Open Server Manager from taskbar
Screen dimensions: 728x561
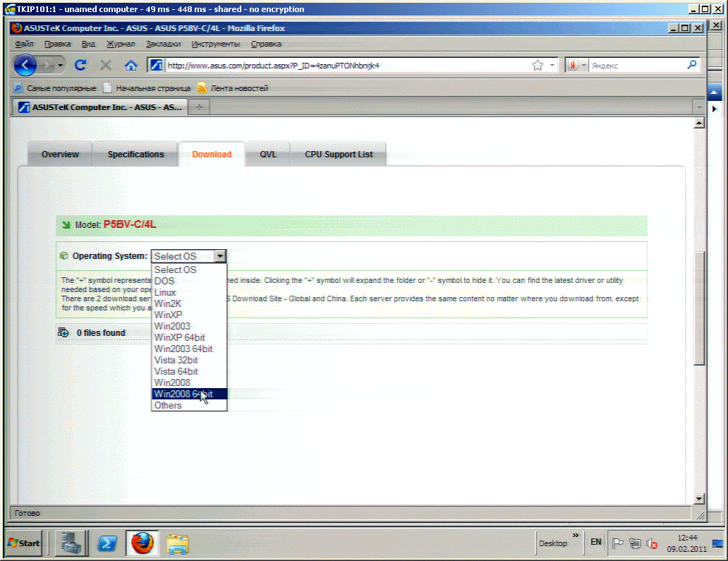tap(71, 543)
